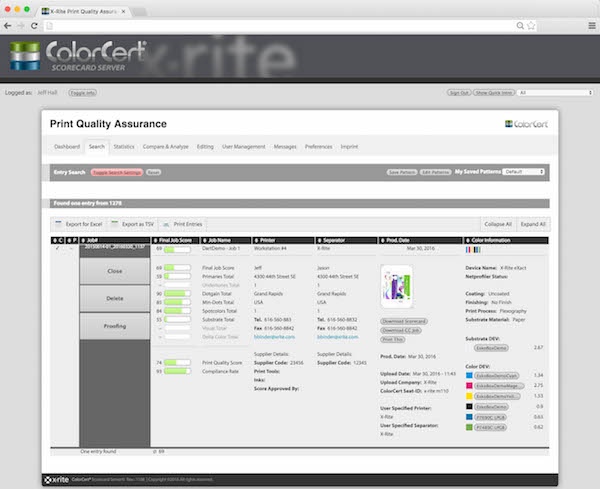Sort by the P column header
This screenshot has width=600, height=489.
coord(72,240)
